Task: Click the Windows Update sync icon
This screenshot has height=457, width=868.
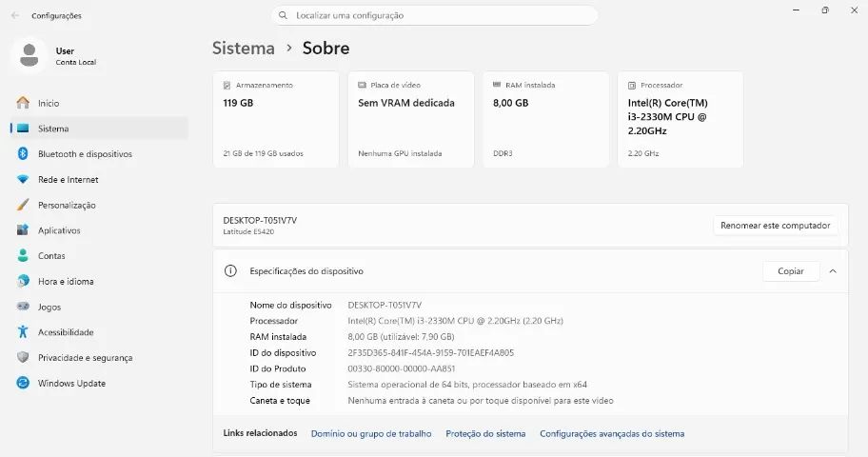Action: click(x=23, y=382)
